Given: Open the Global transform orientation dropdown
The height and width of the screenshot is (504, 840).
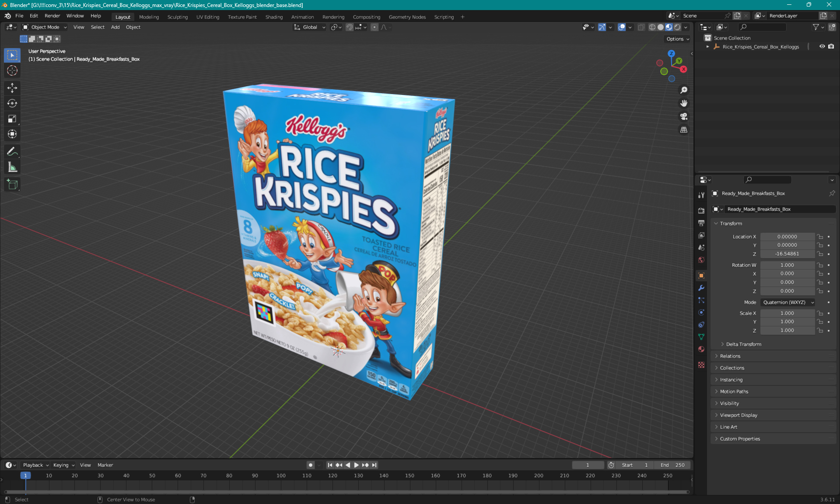Looking at the screenshot, I should click(x=310, y=27).
